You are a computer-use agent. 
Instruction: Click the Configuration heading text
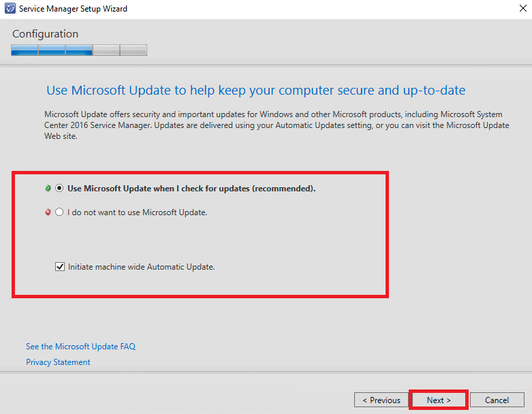45,34
